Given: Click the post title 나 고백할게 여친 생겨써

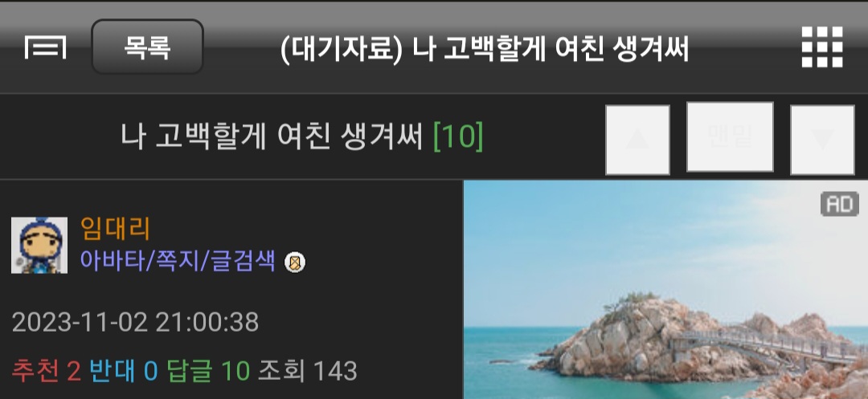Looking at the screenshot, I should 272,136.
